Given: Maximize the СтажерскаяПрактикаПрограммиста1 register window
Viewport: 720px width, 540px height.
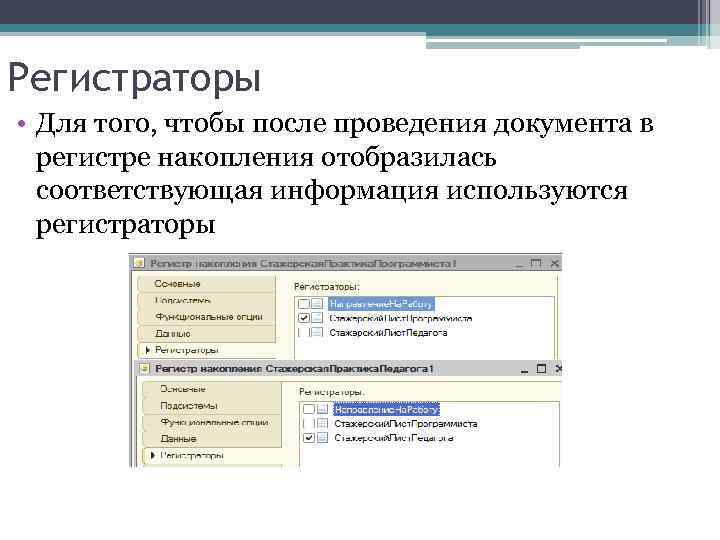Looking at the screenshot, I should (536, 263).
